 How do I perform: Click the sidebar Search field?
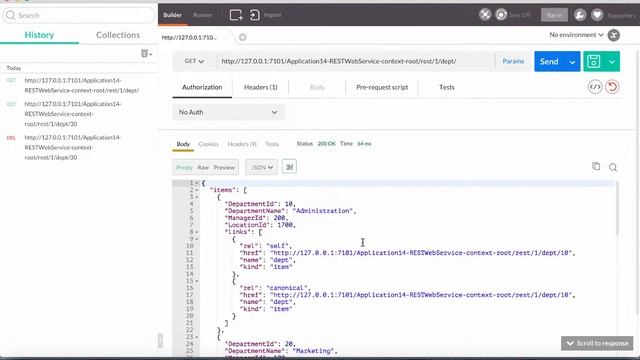79,16
